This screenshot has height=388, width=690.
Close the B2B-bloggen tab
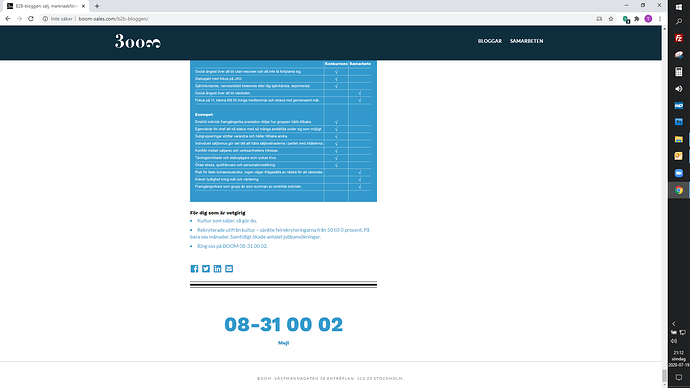pos(83,6)
